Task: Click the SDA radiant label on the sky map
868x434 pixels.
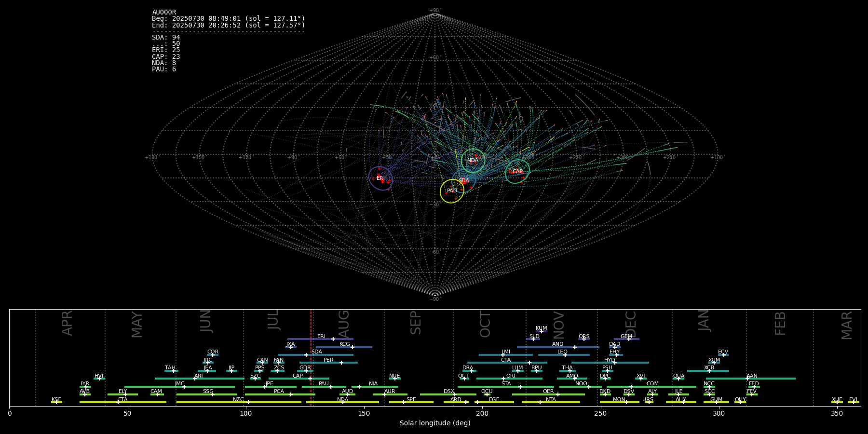Action: pyautogui.click(x=463, y=181)
